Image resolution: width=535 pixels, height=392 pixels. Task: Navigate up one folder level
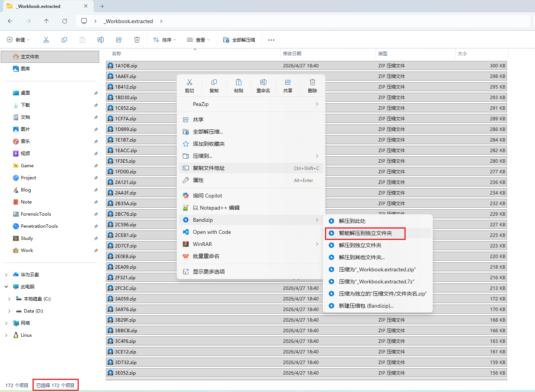coord(47,21)
